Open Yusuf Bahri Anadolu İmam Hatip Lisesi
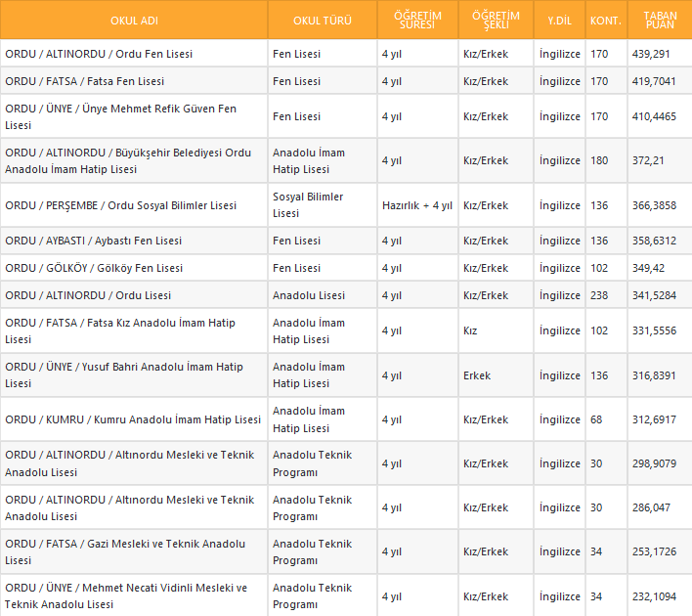Viewport: 692px width, 616px height. pyautogui.click(x=123, y=374)
